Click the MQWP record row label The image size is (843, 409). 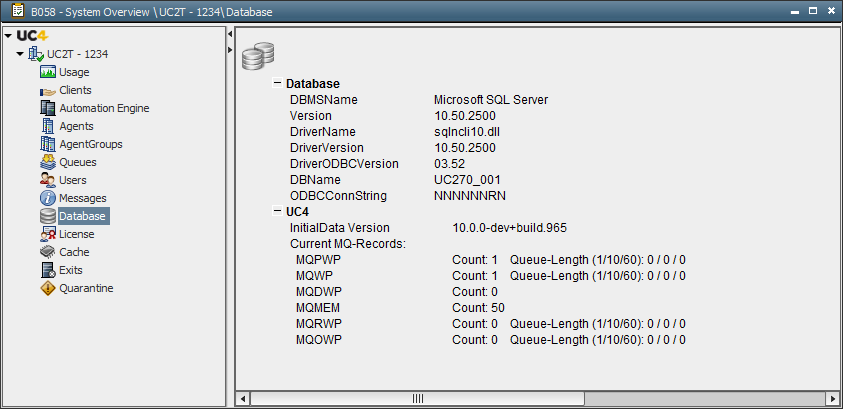click(x=315, y=276)
